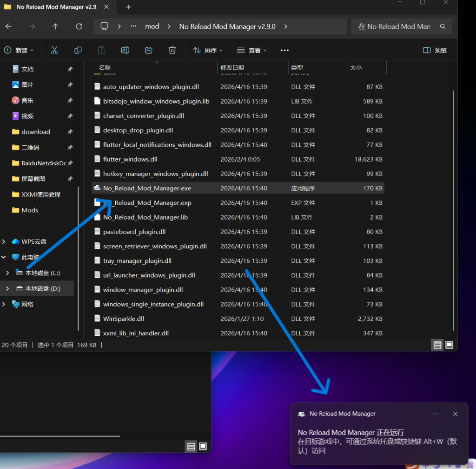Open the three-dot See more toolbar menu
This screenshot has width=476, height=469.
pos(284,50)
